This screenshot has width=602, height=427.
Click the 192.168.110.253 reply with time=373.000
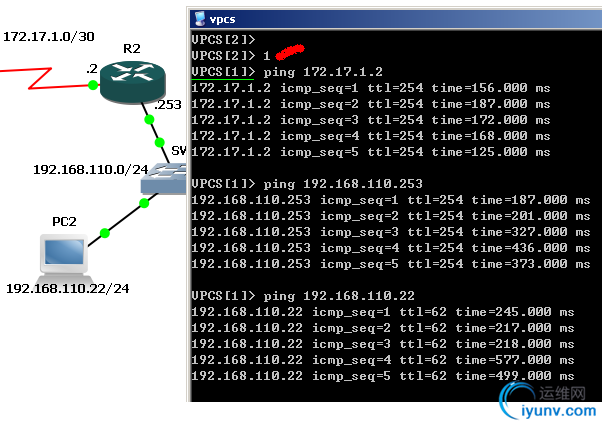tap(391, 264)
